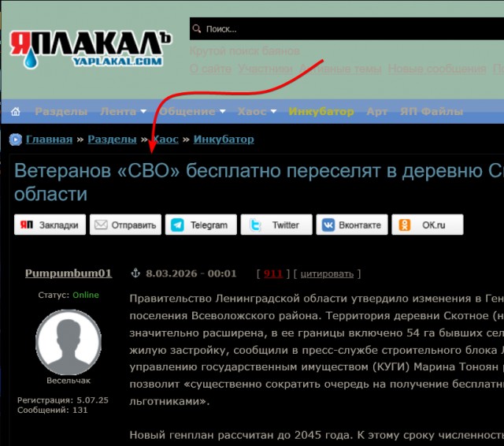Open the home icon in navigation bar

click(16, 112)
